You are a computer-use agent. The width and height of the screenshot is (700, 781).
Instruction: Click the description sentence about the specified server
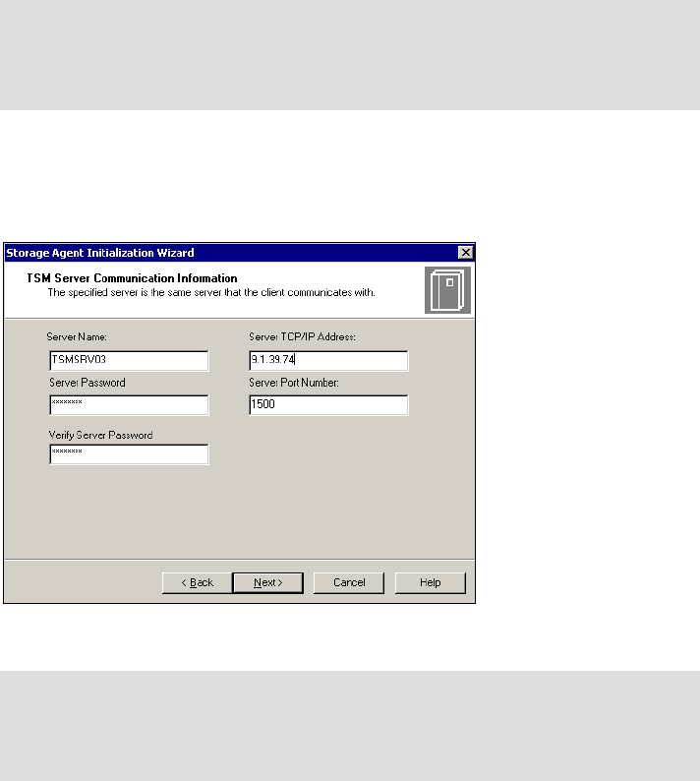[211, 292]
